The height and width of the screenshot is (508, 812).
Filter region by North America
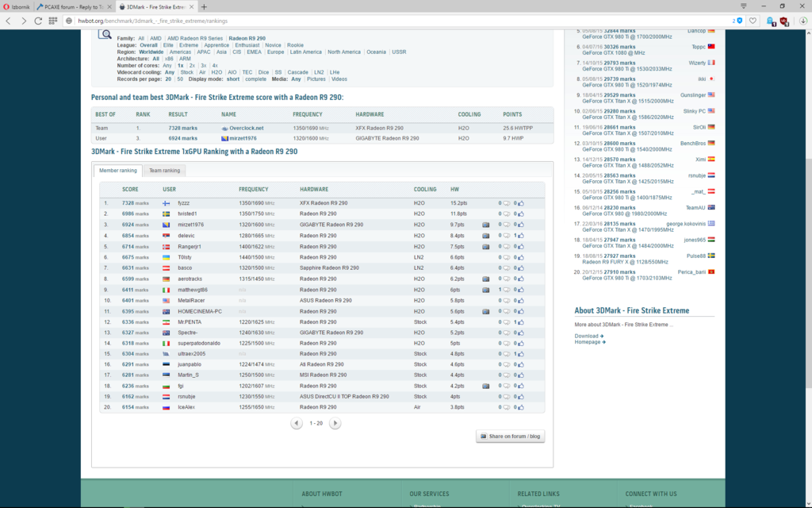click(x=344, y=52)
